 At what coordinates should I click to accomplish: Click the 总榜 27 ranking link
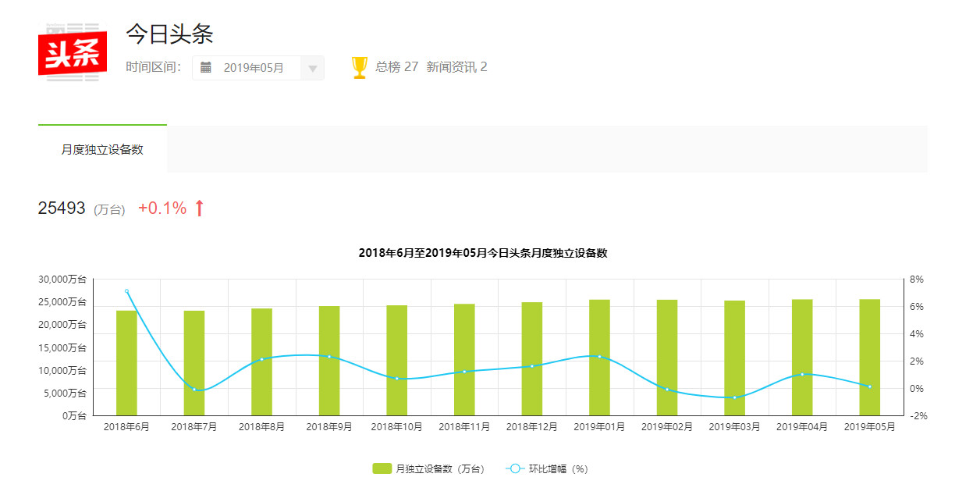(x=396, y=67)
